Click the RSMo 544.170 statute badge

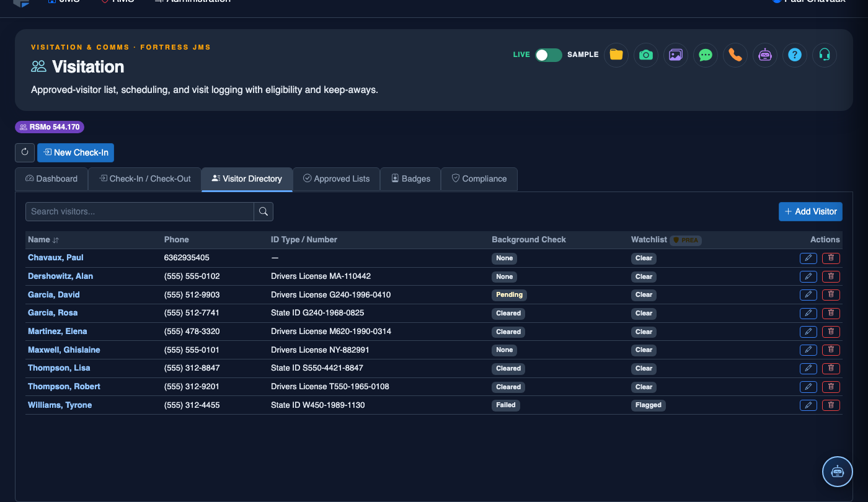50,127
